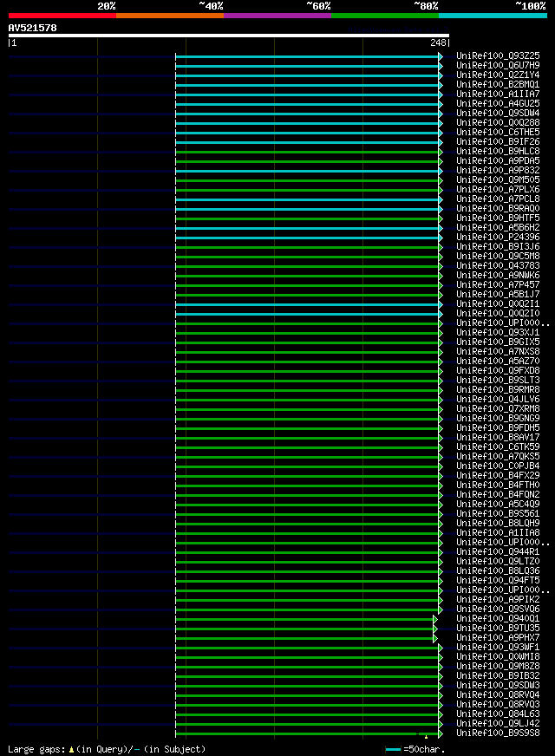Open hit UniRef100_Q8RVQ4
555x756 pixels.
pyautogui.click(x=498, y=695)
